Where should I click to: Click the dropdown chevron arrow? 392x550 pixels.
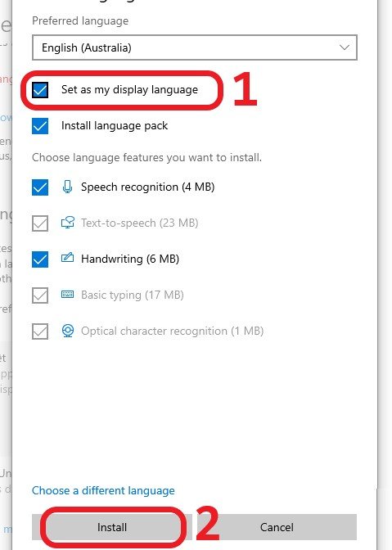coord(345,47)
